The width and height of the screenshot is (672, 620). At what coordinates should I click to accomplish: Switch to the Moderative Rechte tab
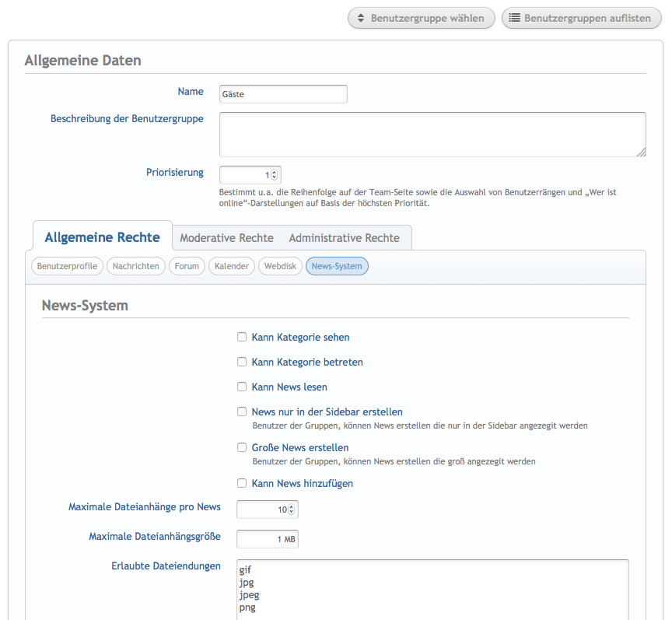226,238
